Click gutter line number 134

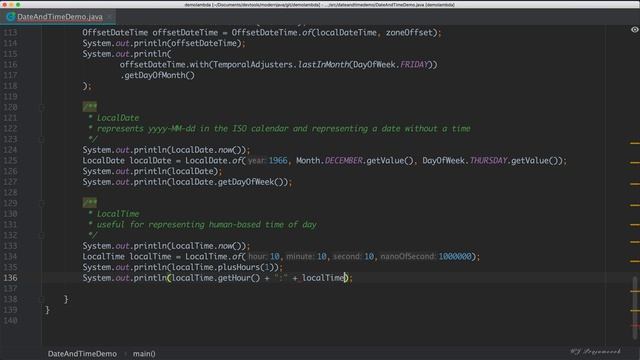coord(10,256)
